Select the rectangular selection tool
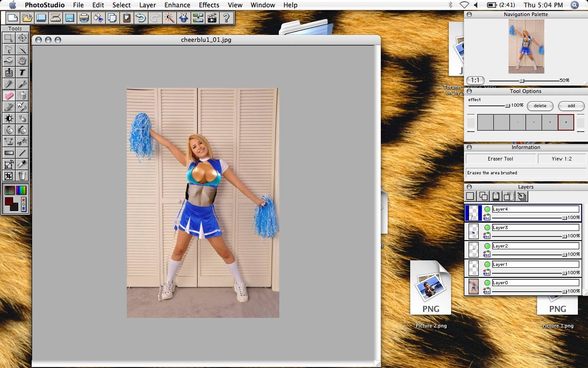This screenshot has height=368, width=588. tap(9, 38)
